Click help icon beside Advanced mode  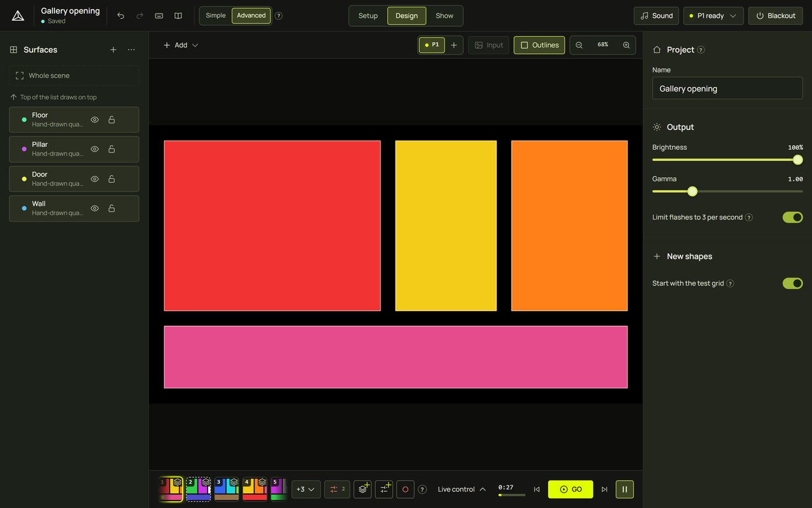click(x=278, y=16)
